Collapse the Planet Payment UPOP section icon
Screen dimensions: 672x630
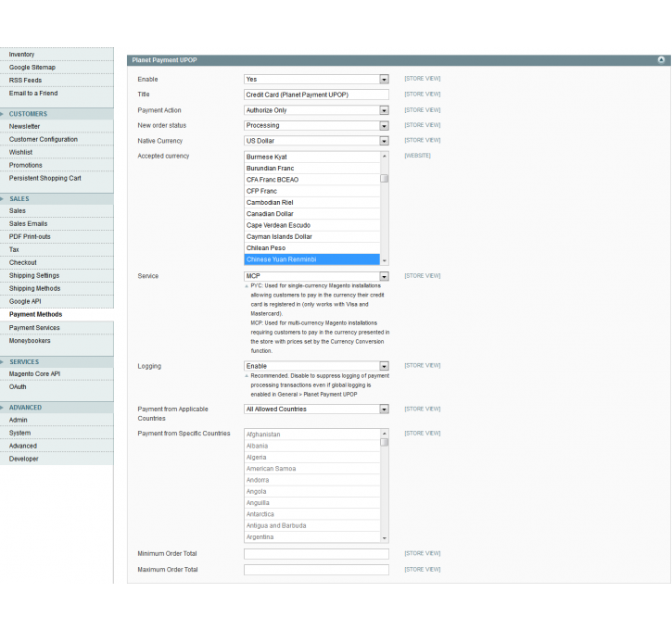(x=661, y=60)
